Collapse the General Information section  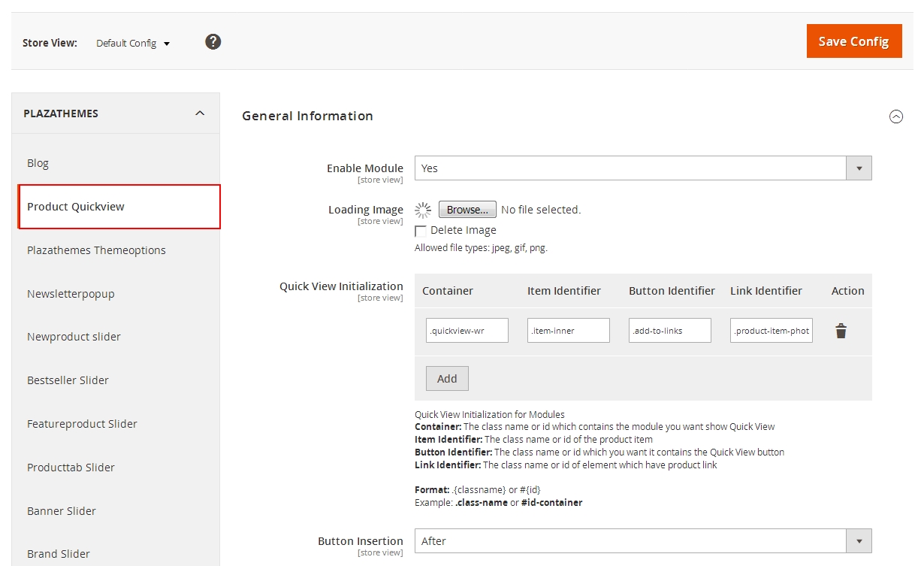point(895,117)
